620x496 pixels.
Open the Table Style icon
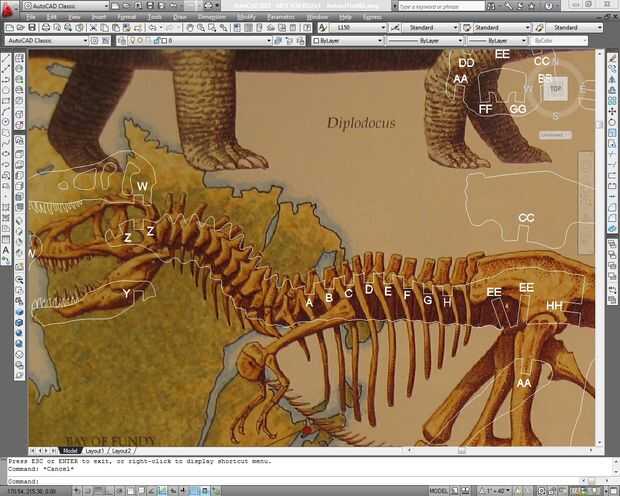pos(467,28)
